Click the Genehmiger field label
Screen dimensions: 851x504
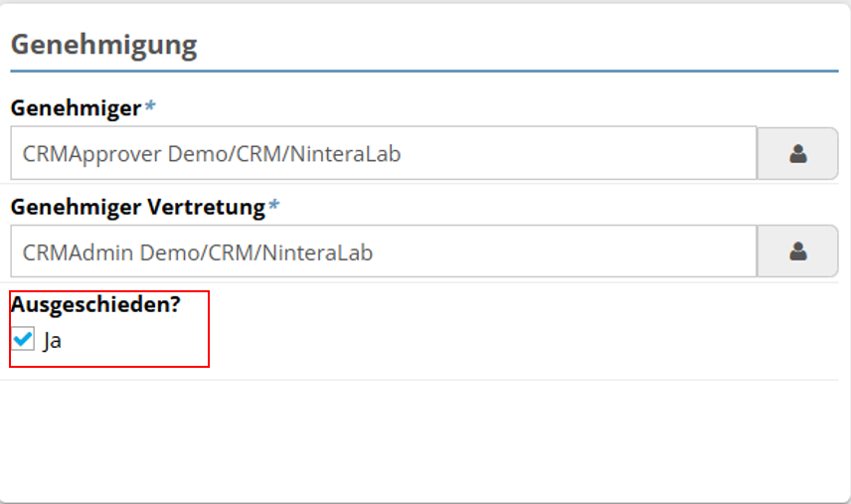coord(76,108)
